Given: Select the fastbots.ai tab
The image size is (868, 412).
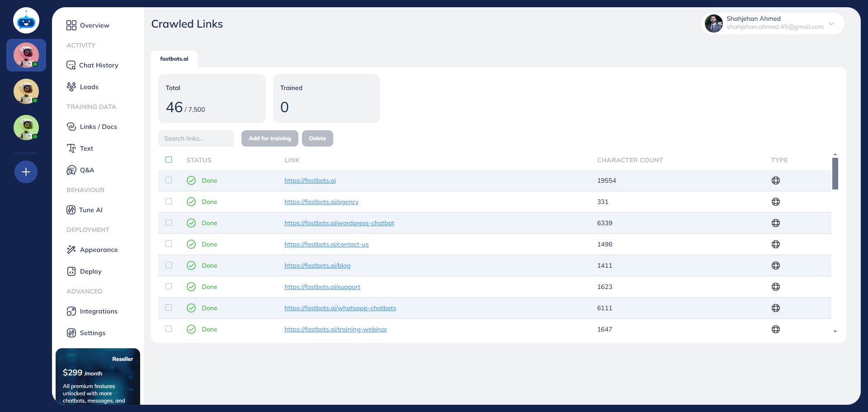Looking at the screenshot, I should (174, 59).
